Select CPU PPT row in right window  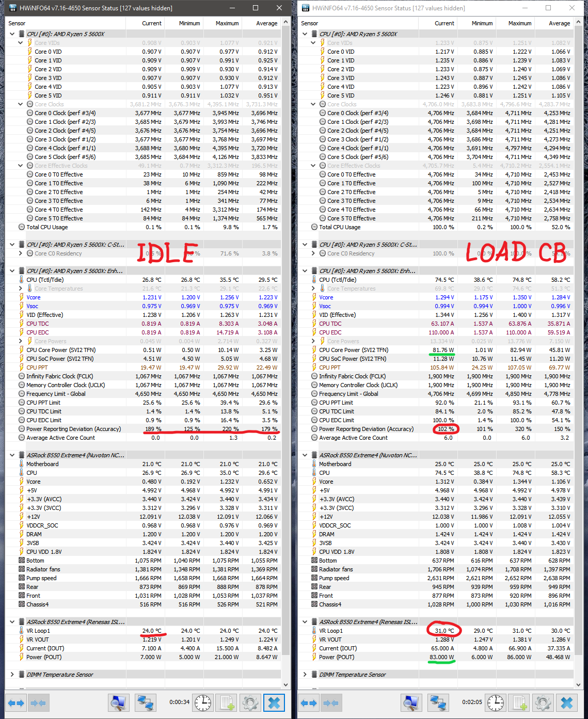[436, 368]
